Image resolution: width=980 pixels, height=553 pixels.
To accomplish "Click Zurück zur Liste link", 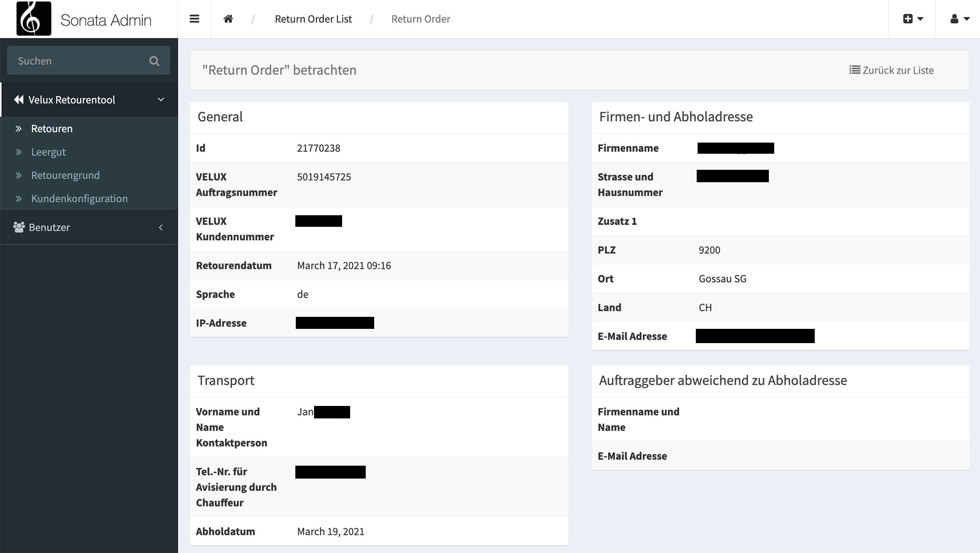I will [898, 70].
